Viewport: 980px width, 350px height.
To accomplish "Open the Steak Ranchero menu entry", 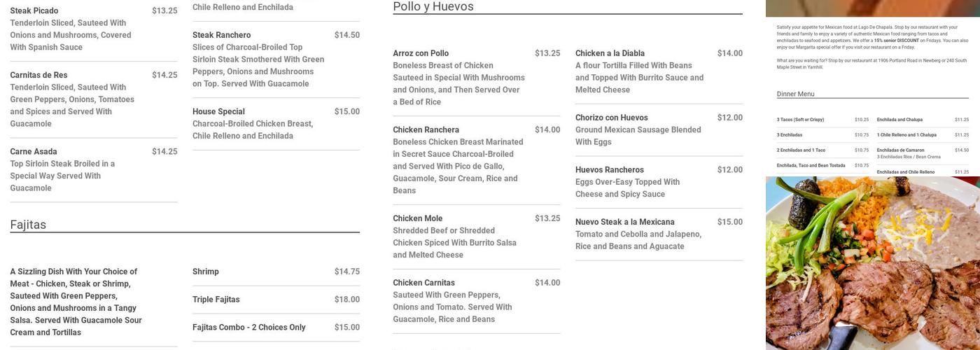I will pyautogui.click(x=221, y=35).
